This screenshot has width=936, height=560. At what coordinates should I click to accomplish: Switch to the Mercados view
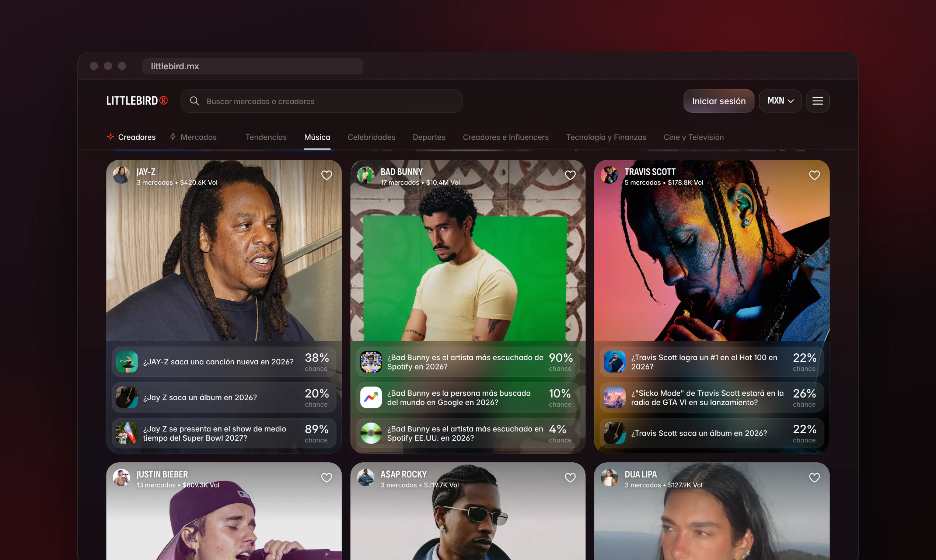193,137
